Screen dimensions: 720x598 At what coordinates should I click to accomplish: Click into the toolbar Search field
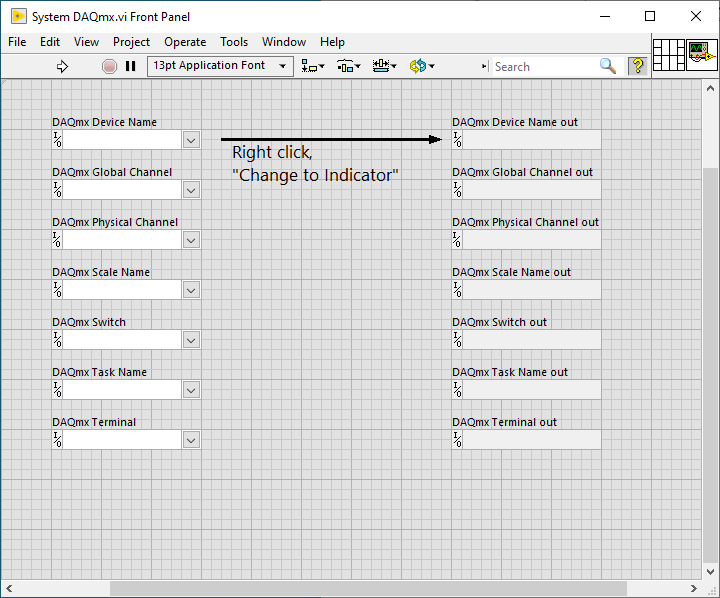click(x=543, y=66)
